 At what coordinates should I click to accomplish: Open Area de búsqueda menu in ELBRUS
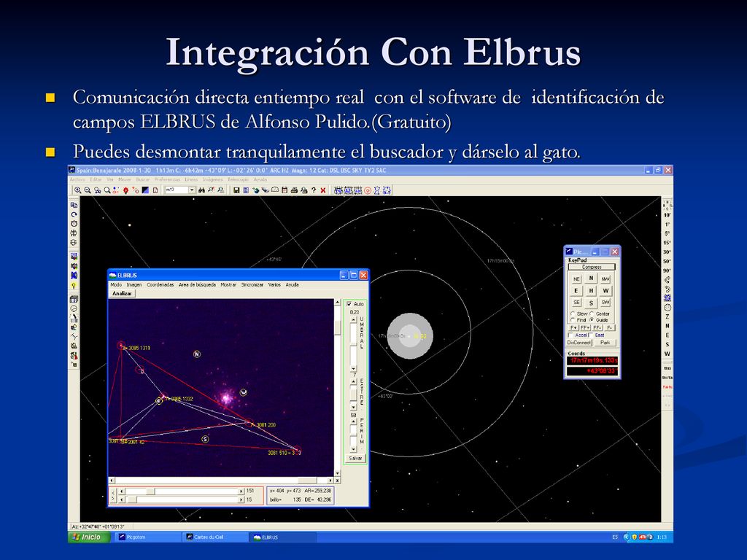pyautogui.click(x=197, y=285)
